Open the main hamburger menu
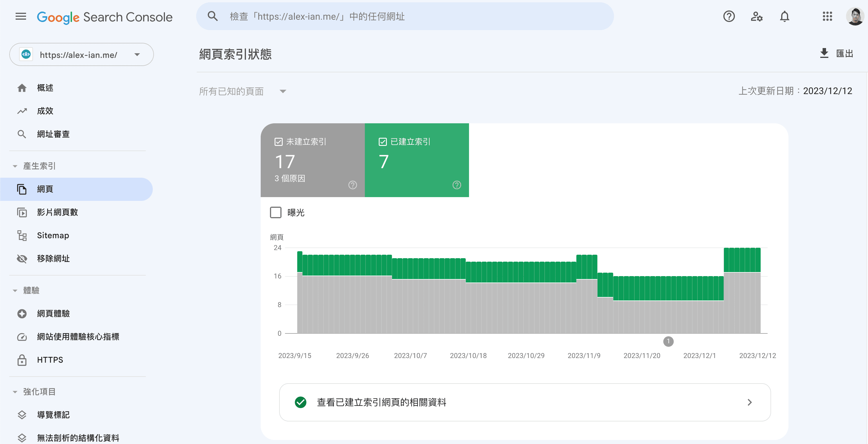The image size is (868, 444). pos(21,16)
